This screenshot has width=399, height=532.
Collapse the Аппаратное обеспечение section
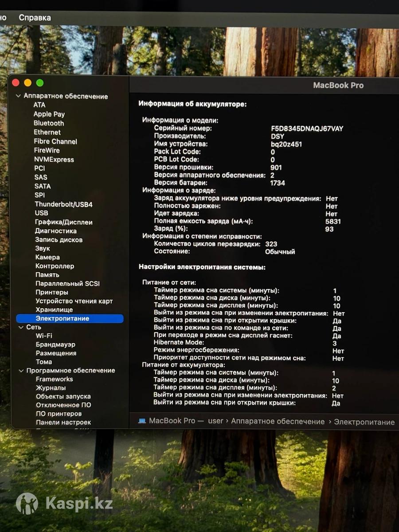pyautogui.click(x=18, y=96)
